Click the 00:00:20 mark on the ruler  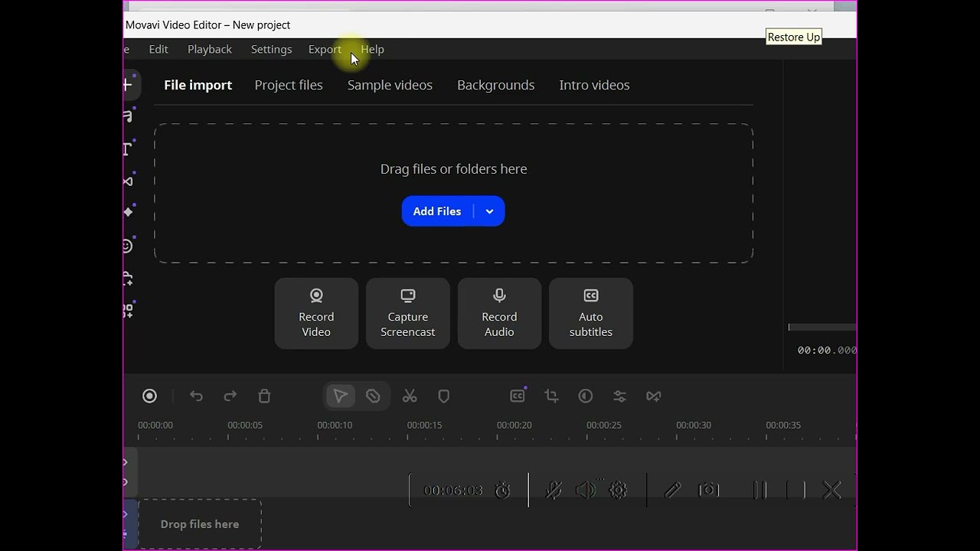514,425
